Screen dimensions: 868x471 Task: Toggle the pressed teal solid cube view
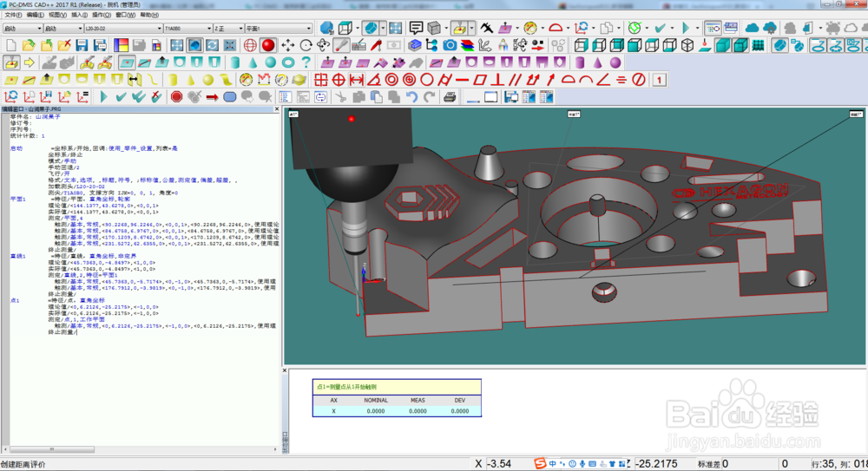click(x=723, y=45)
